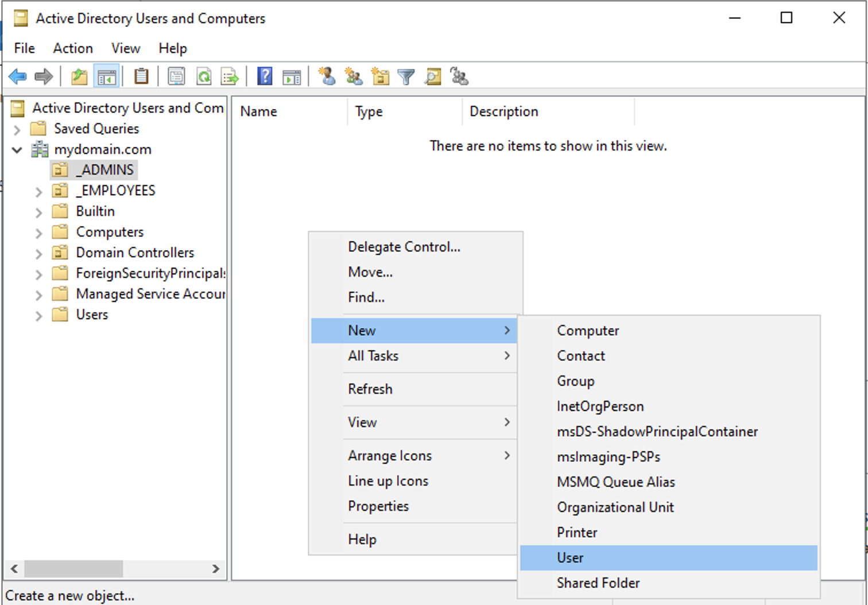This screenshot has height=605, width=868.
Task: Click the blue question mark Help icon
Action: (265, 76)
